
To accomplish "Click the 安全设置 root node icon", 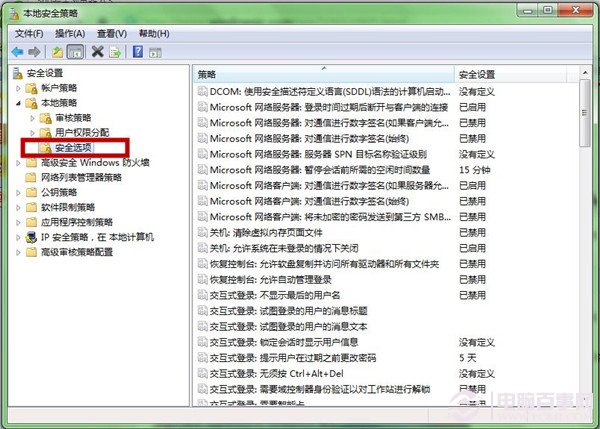I will click(18, 73).
